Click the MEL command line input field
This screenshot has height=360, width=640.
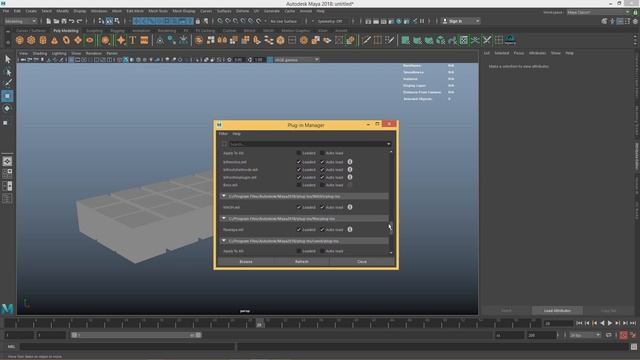click(127, 347)
